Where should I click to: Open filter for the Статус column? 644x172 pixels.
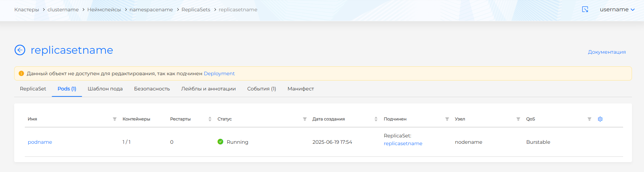(304, 119)
